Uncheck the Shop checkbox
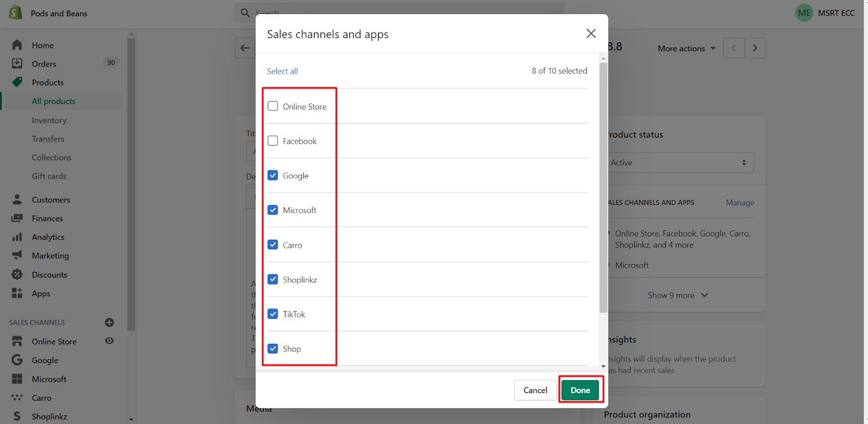 point(273,349)
